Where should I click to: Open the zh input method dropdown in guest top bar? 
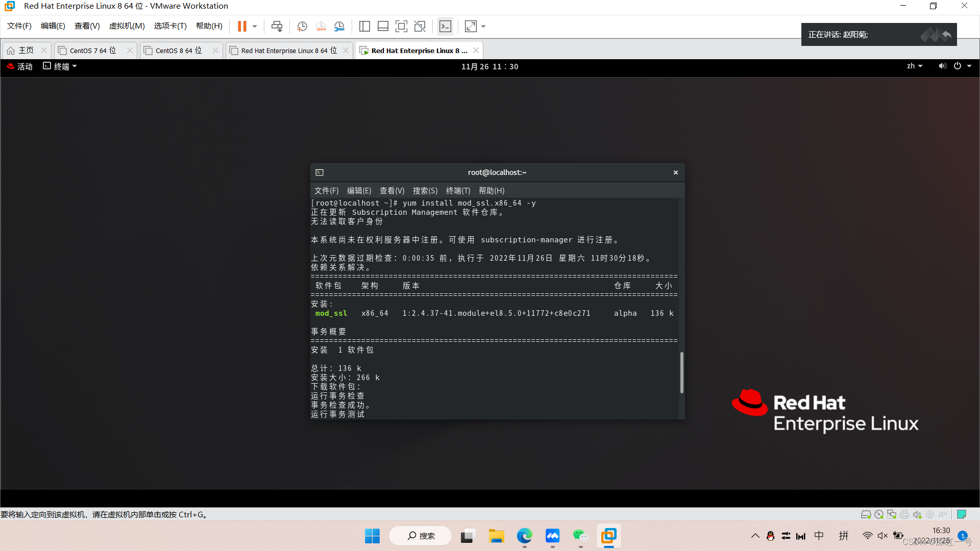click(x=914, y=66)
